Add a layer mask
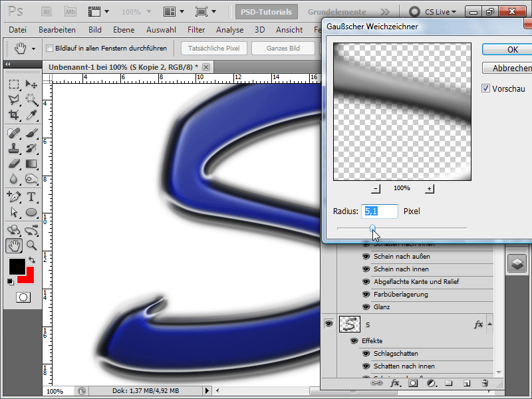Image resolution: width=532 pixels, height=399 pixels. (x=413, y=384)
